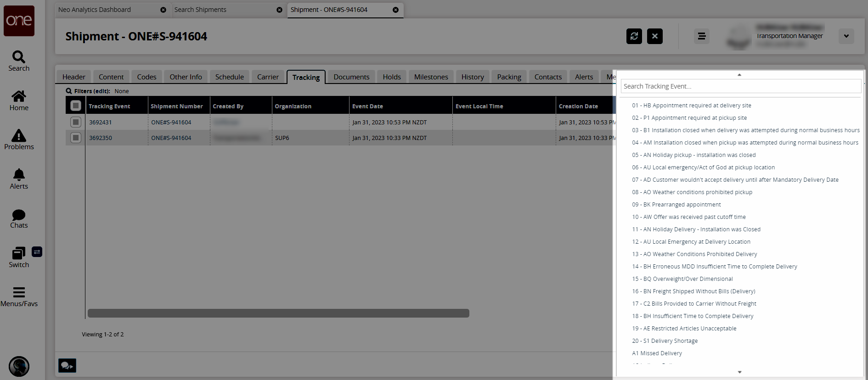Select '08 - AO Weather conditions prohibited pickup'
This screenshot has height=380, width=868.
692,192
